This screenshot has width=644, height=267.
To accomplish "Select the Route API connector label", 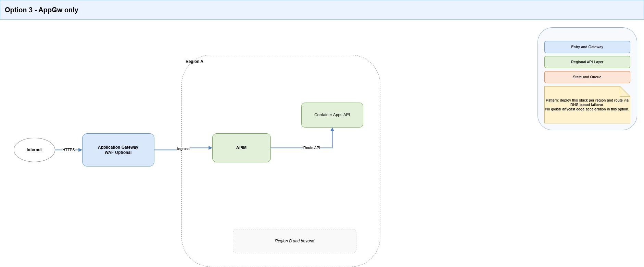I will tap(312, 148).
